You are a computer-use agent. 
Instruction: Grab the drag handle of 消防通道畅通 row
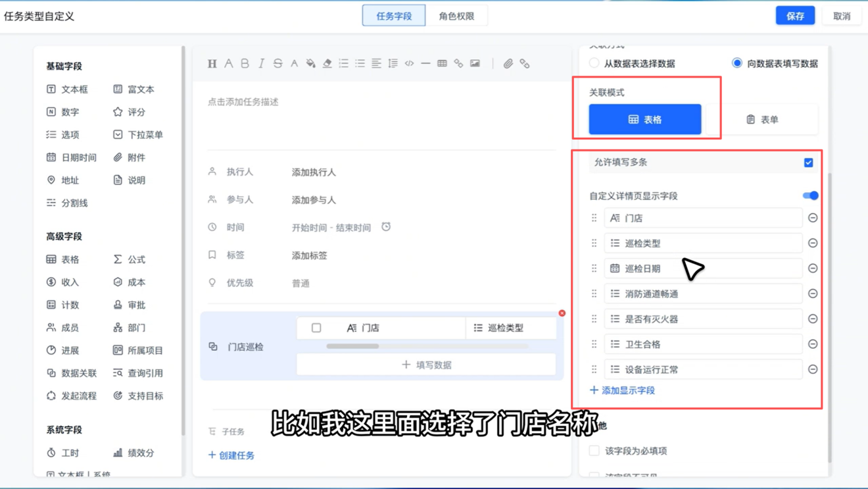pos(594,294)
